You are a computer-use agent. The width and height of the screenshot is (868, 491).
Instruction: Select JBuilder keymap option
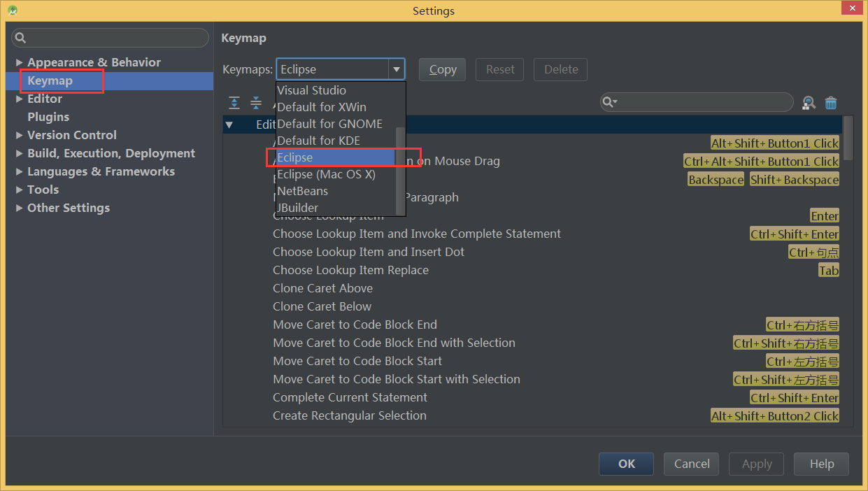point(336,208)
